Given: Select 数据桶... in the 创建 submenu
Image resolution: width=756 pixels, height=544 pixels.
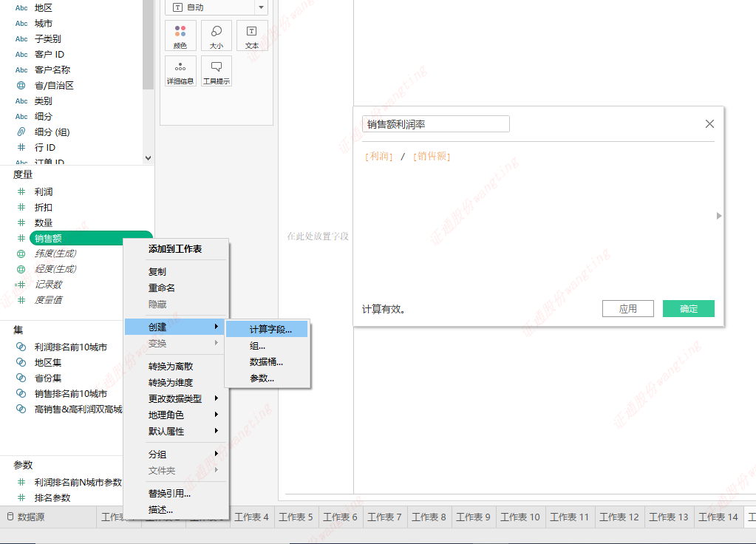Looking at the screenshot, I should pos(267,362).
